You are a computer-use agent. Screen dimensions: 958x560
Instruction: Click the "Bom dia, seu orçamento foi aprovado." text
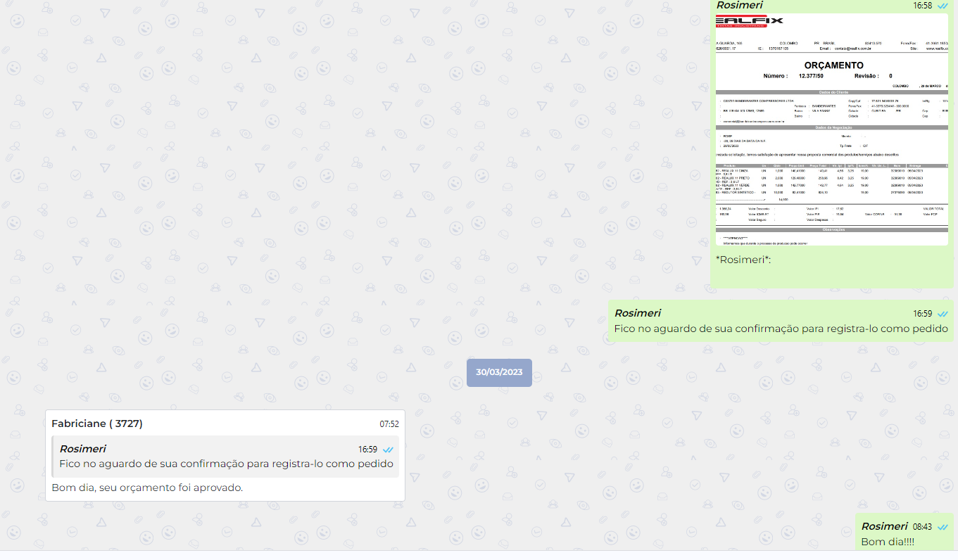[x=147, y=488]
